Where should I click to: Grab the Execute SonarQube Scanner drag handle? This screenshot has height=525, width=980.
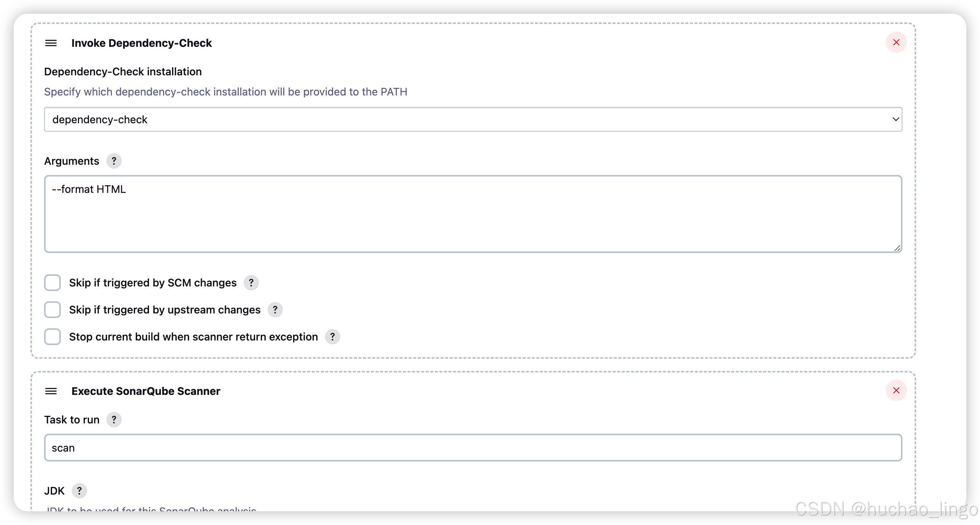[x=51, y=391]
